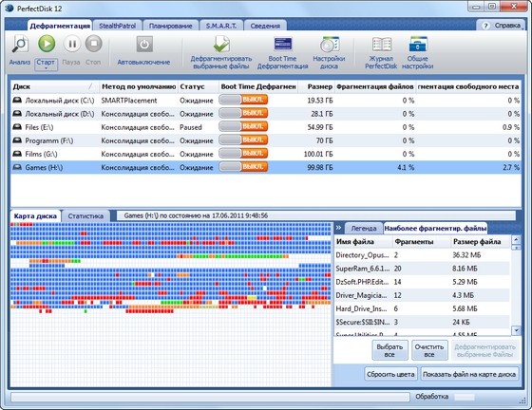Click Показать файл на карте диска button
The width and height of the screenshot is (532, 410).
[469, 374]
